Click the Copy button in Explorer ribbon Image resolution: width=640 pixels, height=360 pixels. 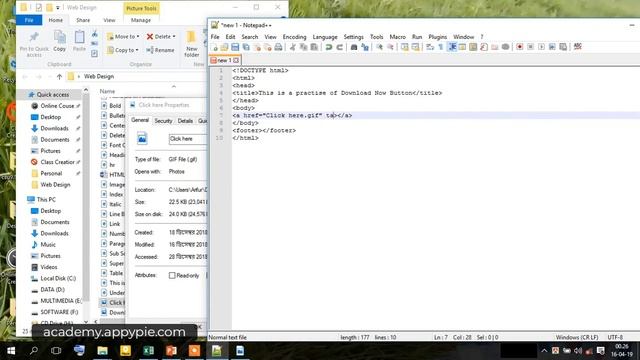(x=60, y=41)
